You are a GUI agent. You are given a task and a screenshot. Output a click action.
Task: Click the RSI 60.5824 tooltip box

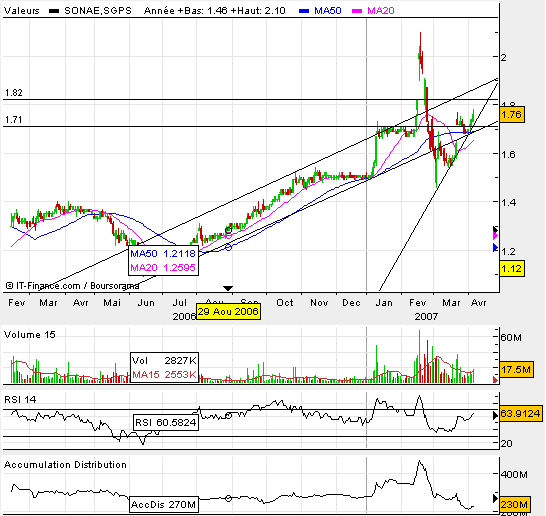click(166, 423)
